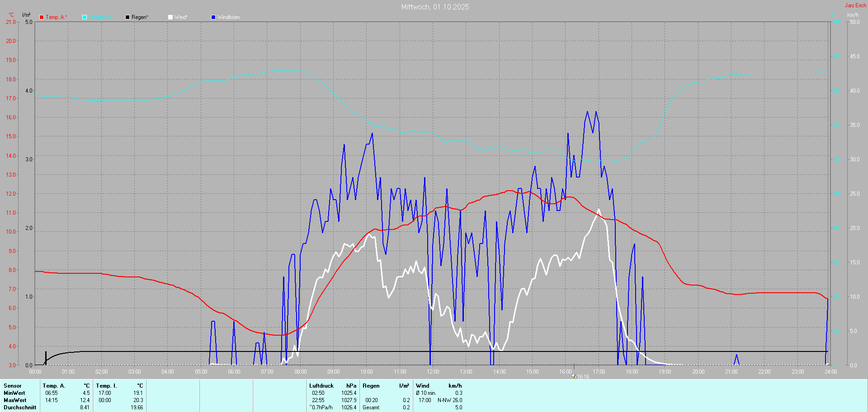
Task: Click the 'Sensor' header in the table
Action: (13, 386)
